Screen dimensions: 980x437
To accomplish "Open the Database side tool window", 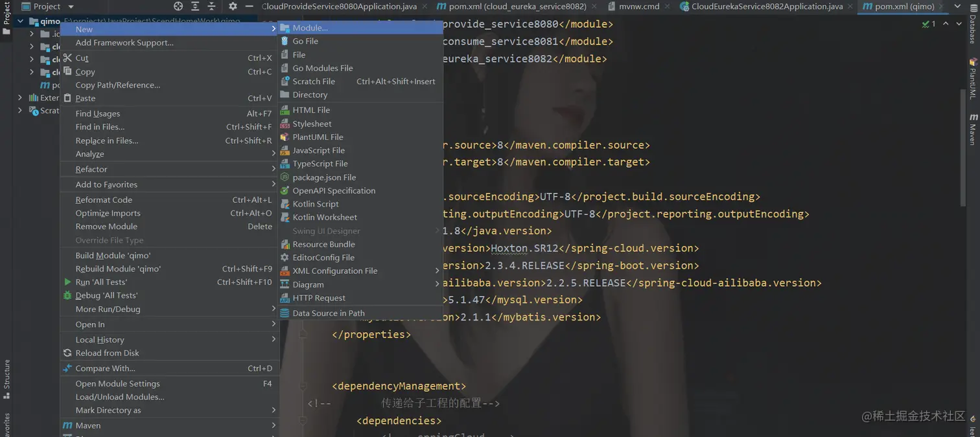I will pyautogui.click(x=974, y=23).
